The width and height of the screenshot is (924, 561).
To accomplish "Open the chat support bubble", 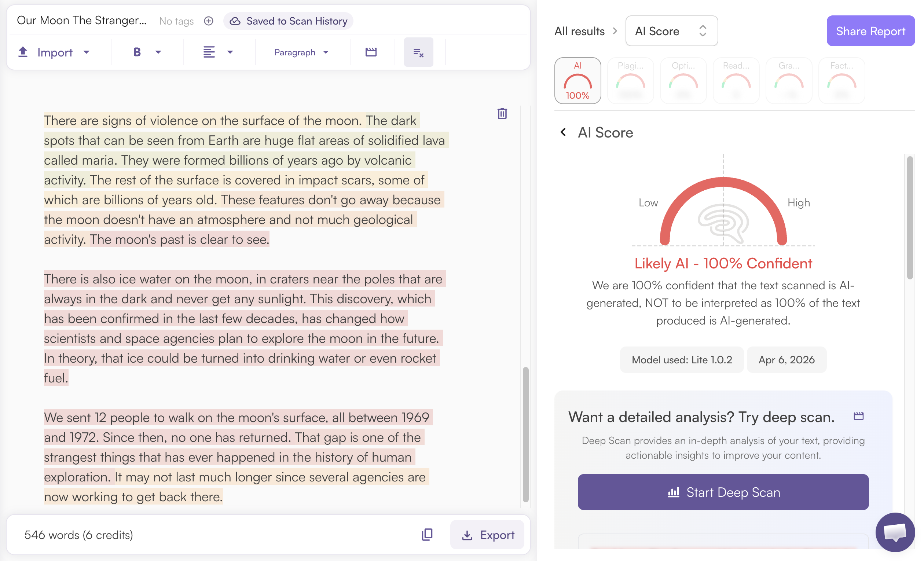I will point(895,532).
